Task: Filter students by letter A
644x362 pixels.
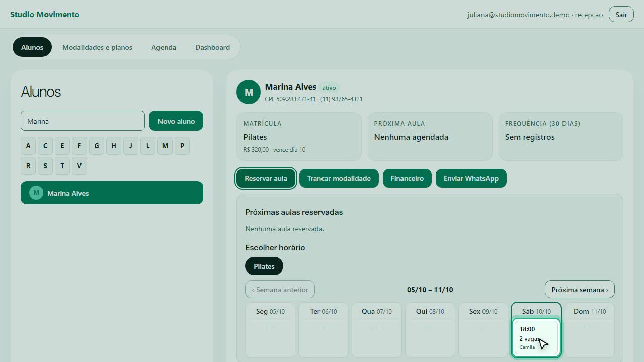Action: [28, 146]
